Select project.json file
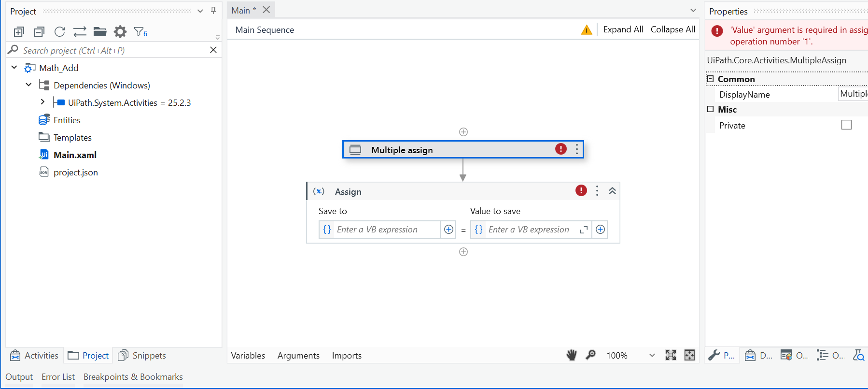Image resolution: width=868 pixels, height=389 pixels. (68, 172)
